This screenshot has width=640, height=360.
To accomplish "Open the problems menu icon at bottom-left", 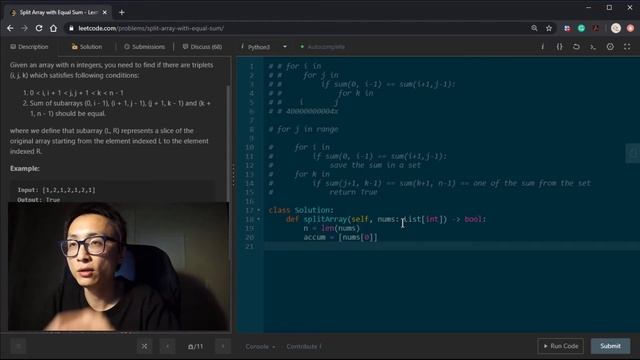I will point(18,346).
